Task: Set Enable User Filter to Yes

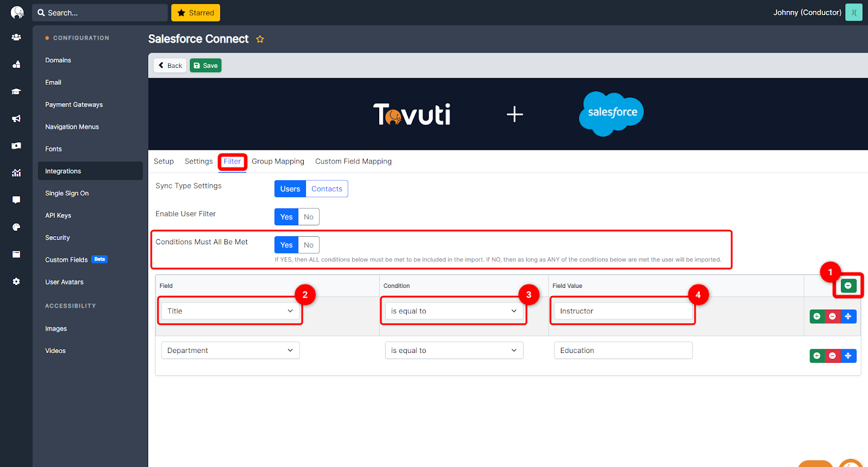Action: [286, 217]
